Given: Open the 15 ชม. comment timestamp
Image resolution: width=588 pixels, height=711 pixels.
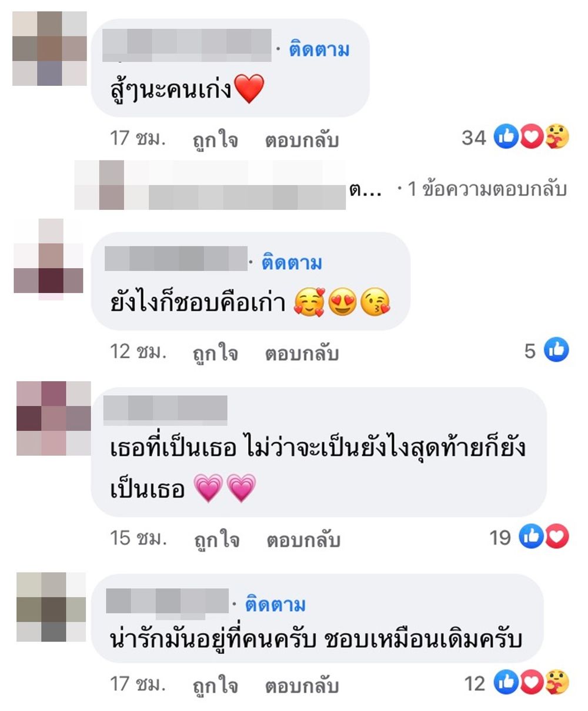Looking at the screenshot, I should tap(138, 538).
